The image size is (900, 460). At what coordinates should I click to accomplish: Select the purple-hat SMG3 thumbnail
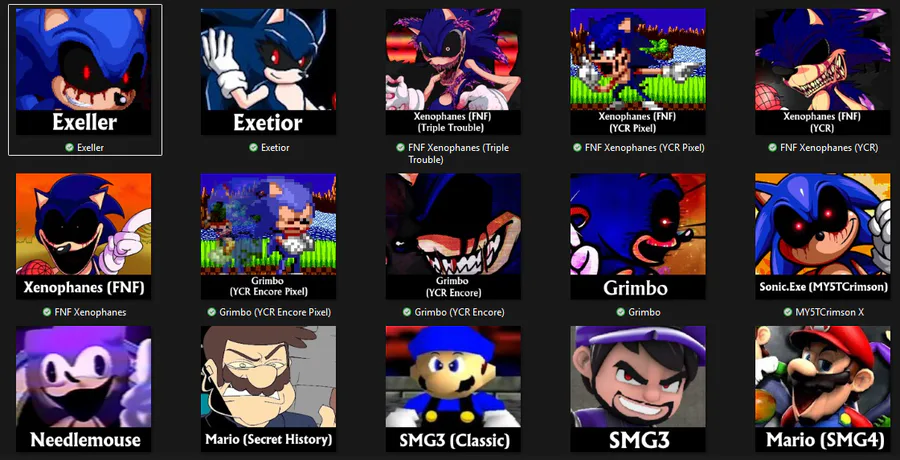pos(638,389)
